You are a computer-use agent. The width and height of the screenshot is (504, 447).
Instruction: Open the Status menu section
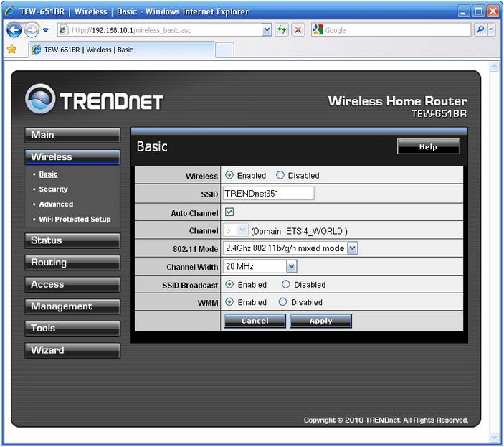74,240
